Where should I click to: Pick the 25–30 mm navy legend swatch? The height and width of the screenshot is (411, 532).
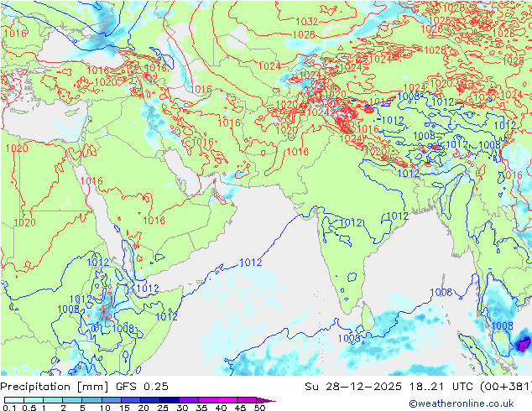click(x=169, y=400)
